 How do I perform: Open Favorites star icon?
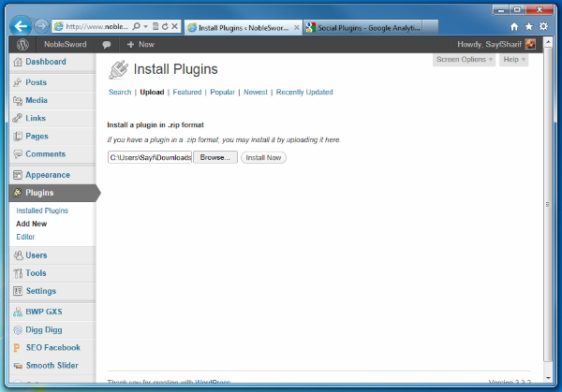click(x=528, y=26)
